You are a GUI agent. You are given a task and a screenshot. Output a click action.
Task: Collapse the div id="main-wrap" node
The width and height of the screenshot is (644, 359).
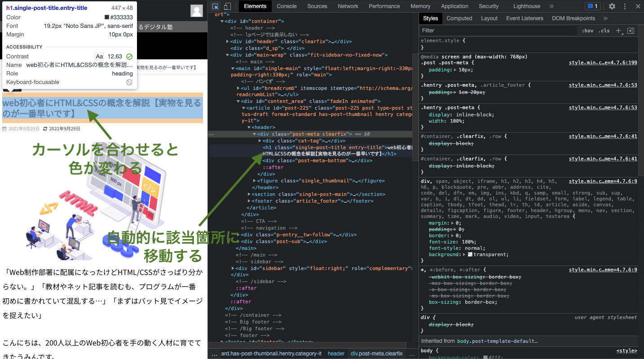coord(228,55)
